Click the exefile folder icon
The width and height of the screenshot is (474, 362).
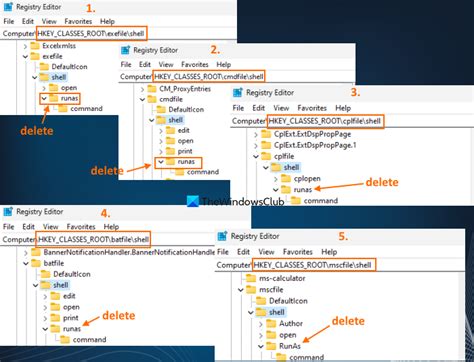[35, 56]
